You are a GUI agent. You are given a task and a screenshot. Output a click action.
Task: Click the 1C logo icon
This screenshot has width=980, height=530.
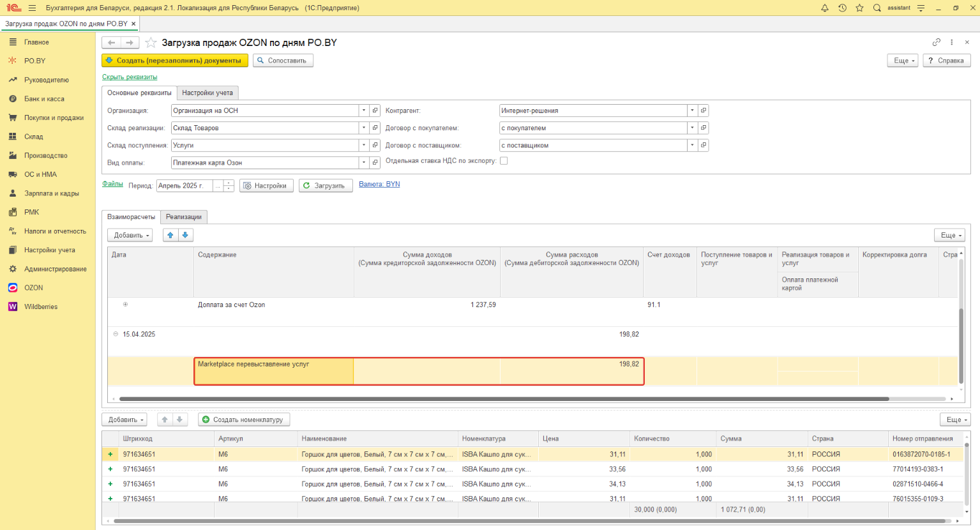pos(14,8)
